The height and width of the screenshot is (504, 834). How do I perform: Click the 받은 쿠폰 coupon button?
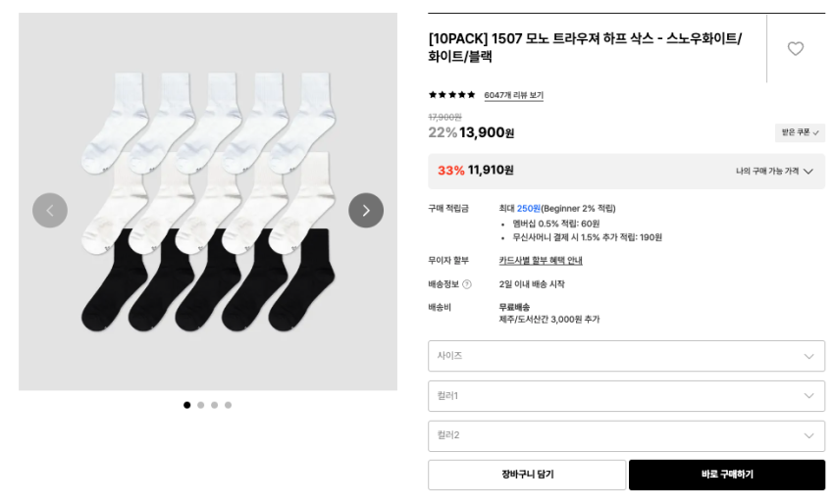point(800,132)
